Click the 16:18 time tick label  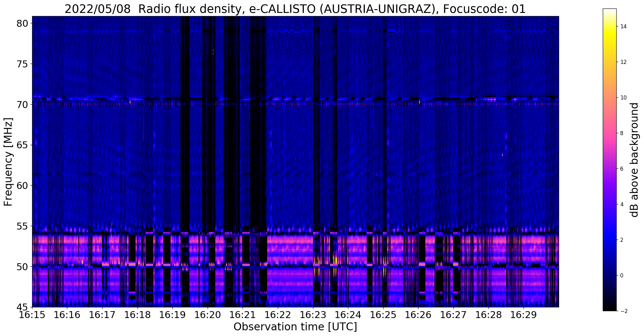pyautogui.click(x=137, y=315)
